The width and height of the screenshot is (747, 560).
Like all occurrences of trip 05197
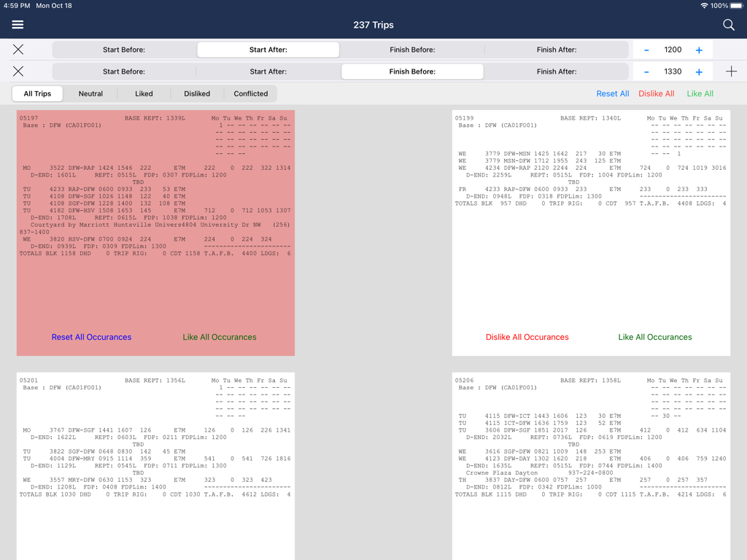(220, 337)
